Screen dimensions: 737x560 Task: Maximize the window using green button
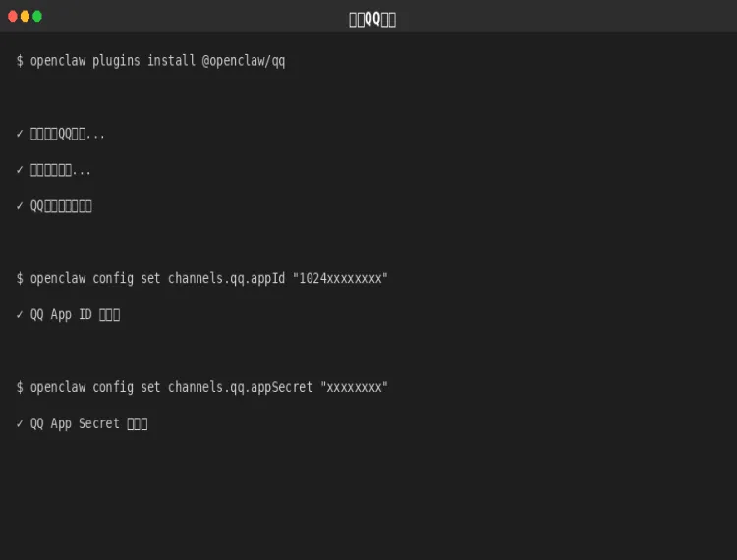(37, 17)
